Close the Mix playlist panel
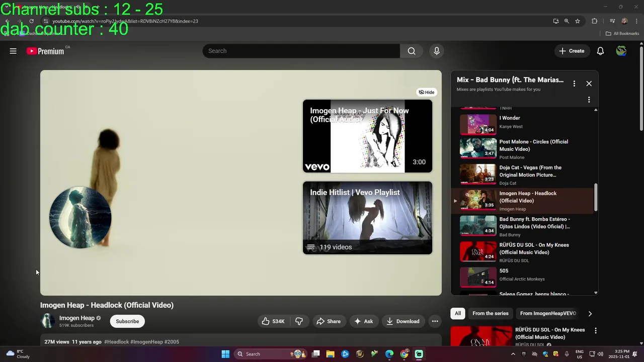This screenshot has height=362, width=644. click(x=589, y=83)
